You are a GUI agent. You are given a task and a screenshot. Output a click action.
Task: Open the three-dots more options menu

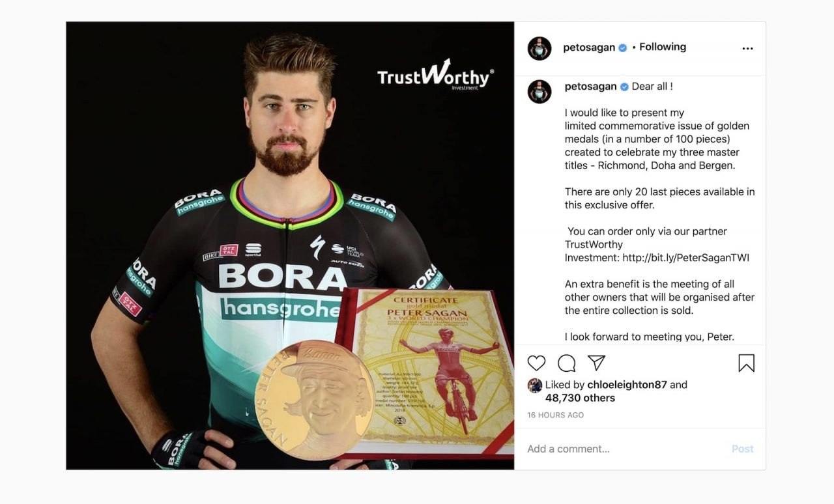tap(747, 48)
